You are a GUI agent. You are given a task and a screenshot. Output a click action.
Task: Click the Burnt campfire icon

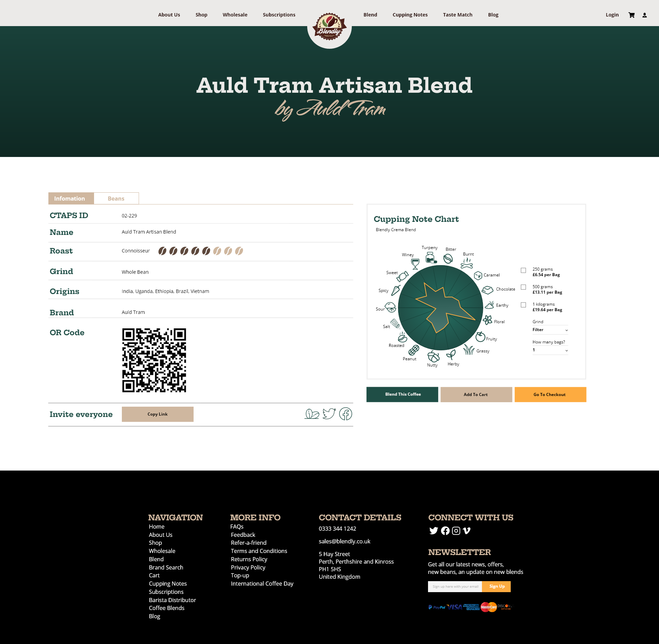coord(467,263)
